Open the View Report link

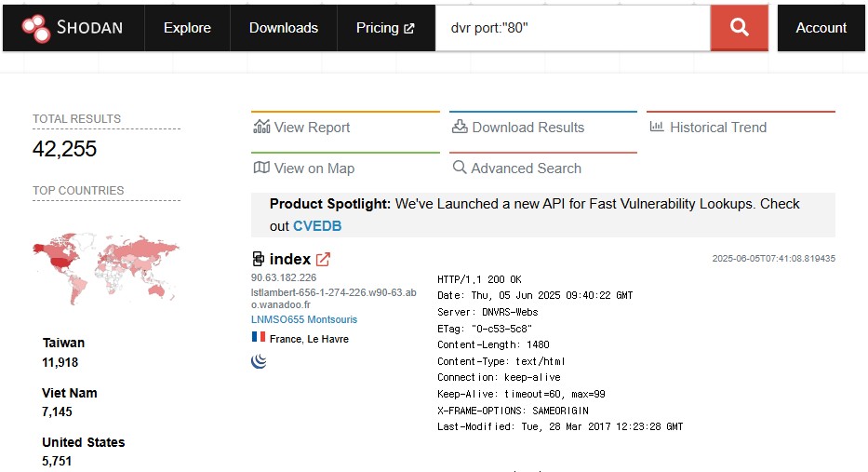tap(313, 128)
